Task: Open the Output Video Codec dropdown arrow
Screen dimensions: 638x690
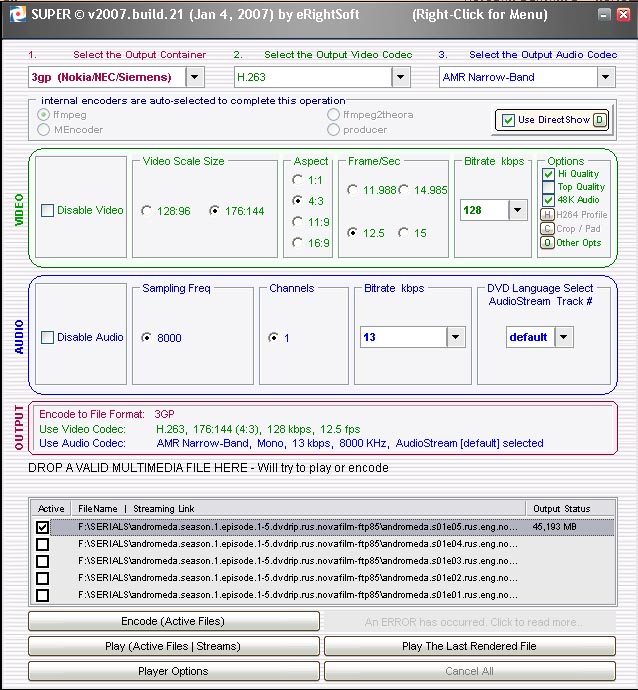Action: (x=400, y=77)
